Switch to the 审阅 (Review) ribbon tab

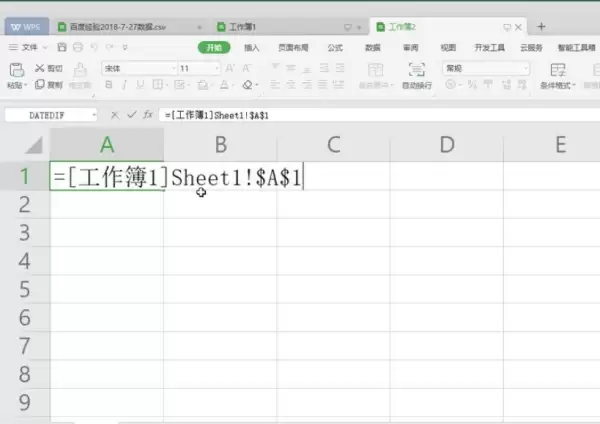[x=411, y=47]
